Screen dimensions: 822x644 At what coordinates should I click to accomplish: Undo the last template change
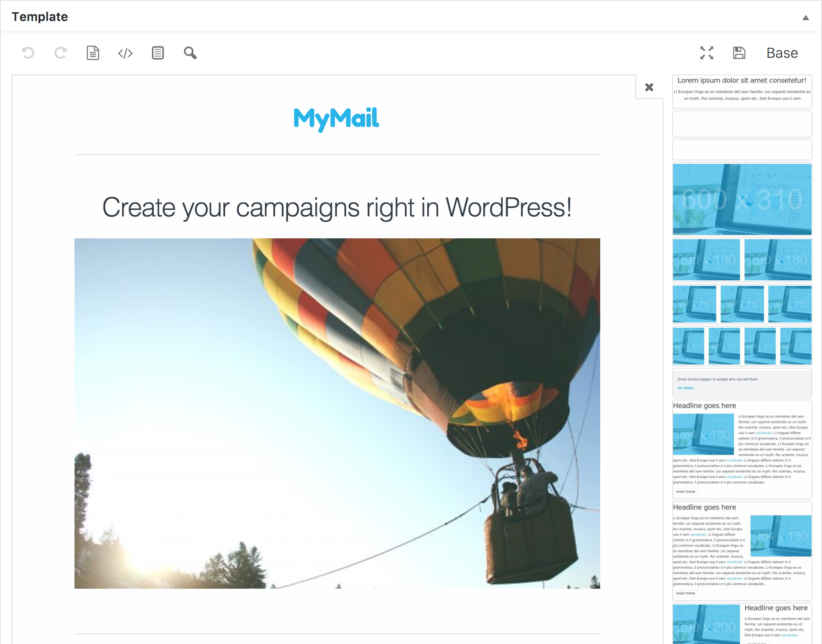click(x=28, y=53)
